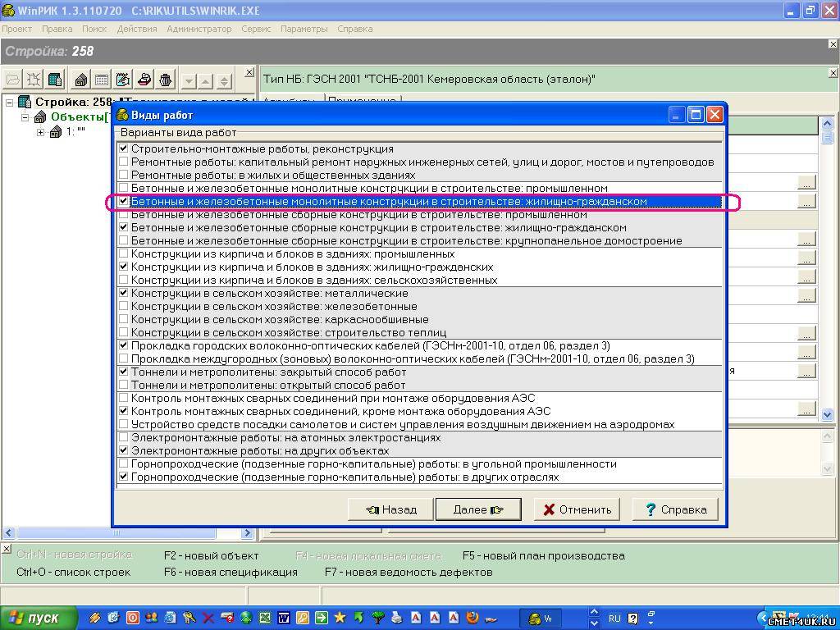Viewport: 840px width, 630px height.
Task: Check Ремонтные работы: в жилых и общественных зданиях checkbox
Action: tap(124, 175)
